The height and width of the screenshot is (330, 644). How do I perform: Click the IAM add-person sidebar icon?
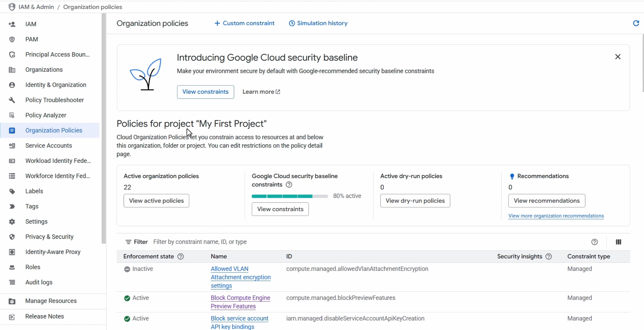pyautogui.click(x=12, y=24)
